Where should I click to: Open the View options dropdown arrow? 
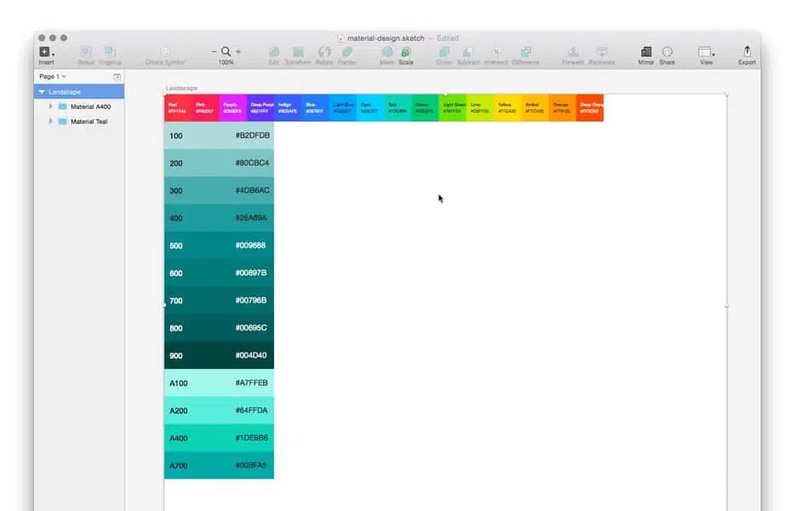pyautogui.click(x=713, y=55)
